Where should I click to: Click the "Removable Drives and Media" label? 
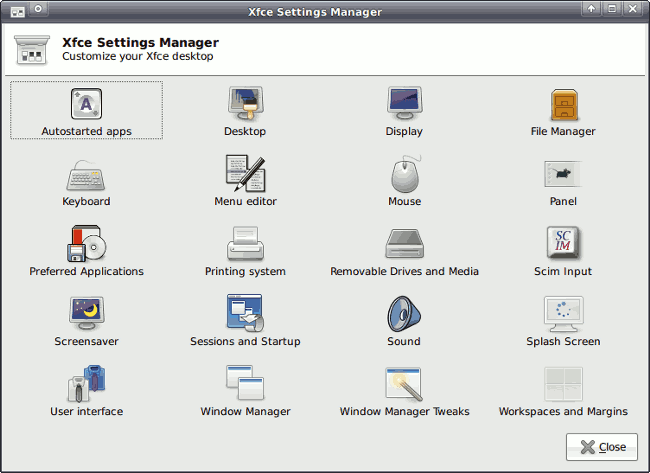[404, 272]
